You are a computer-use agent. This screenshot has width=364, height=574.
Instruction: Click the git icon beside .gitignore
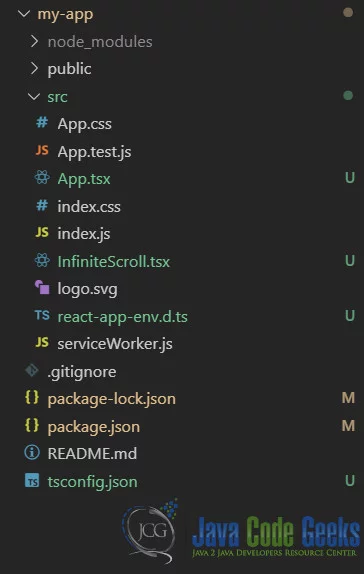click(x=32, y=370)
